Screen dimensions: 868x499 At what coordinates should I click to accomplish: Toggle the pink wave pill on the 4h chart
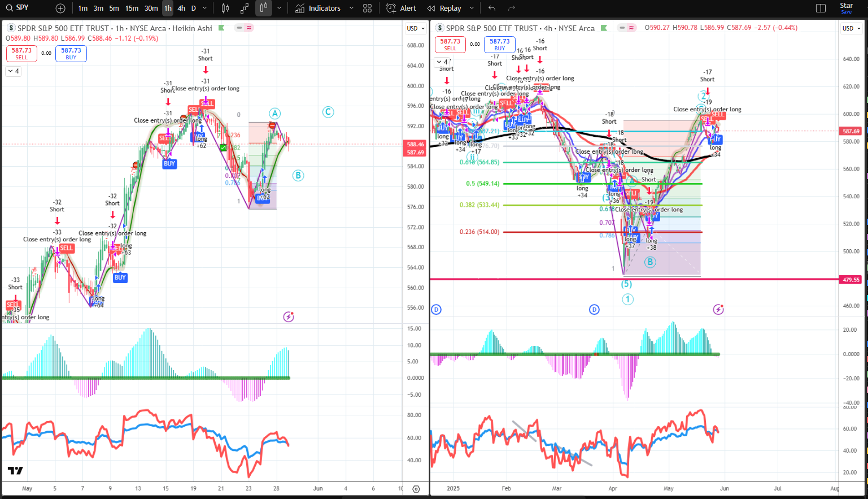631,28
